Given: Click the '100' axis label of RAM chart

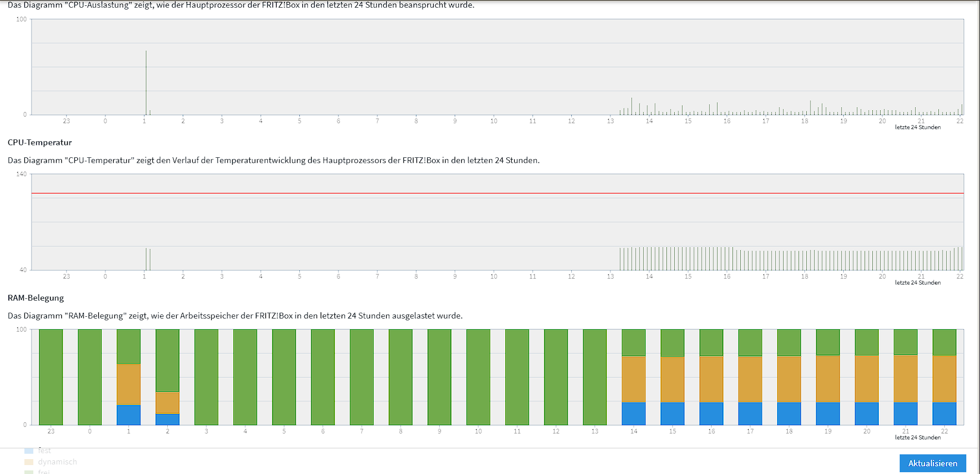Looking at the screenshot, I should click(x=21, y=329).
